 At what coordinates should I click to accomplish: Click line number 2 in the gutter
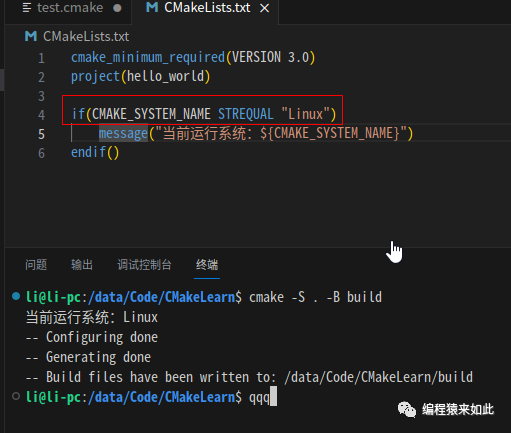point(41,77)
